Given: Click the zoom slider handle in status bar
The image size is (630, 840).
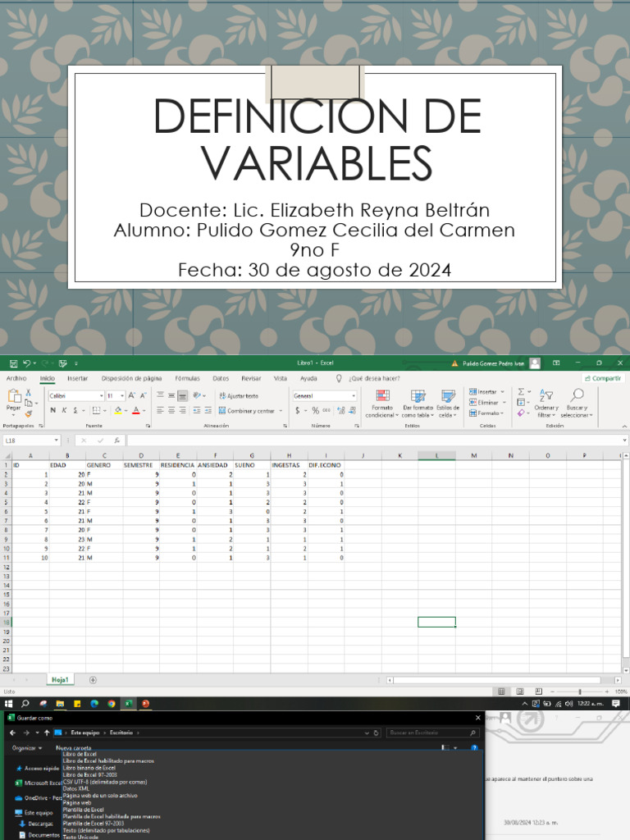Looking at the screenshot, I should [x=580, y=692].
